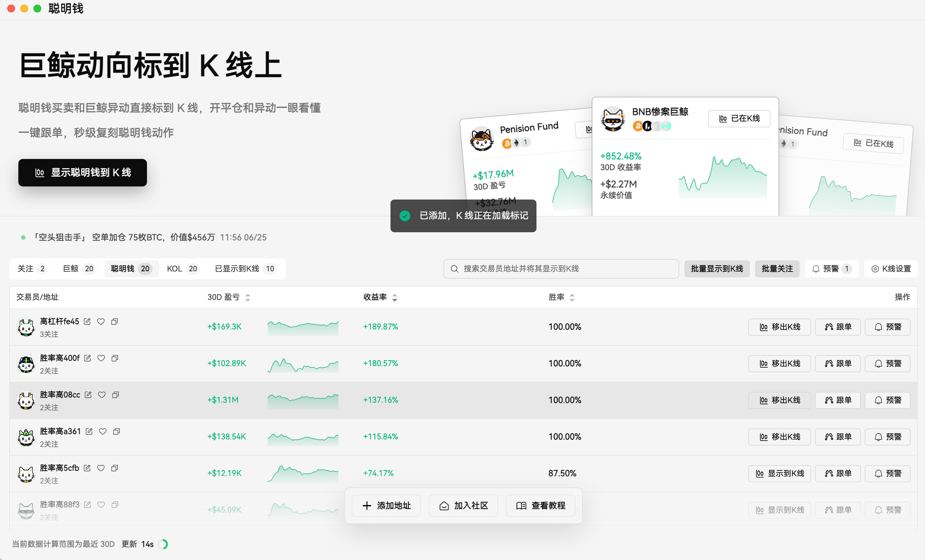Favorite heart icon for 高杠杆fe45

pos(100,322)
